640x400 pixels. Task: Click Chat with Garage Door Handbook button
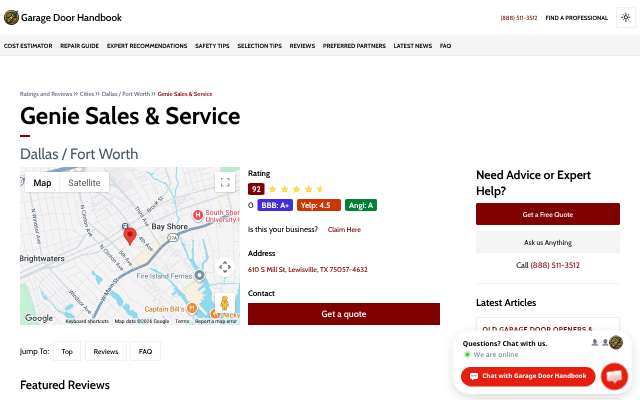528,376
